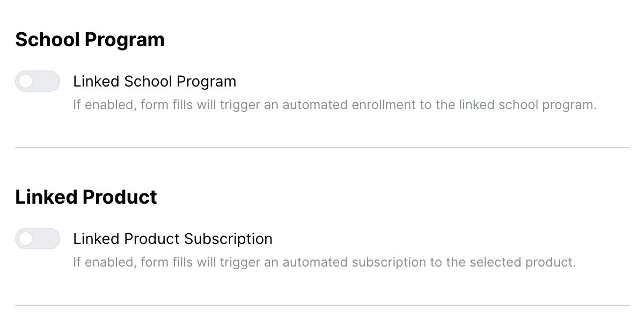Click the School Program section heading
Screen dimensions: 644x316
[x=90, y=39]
